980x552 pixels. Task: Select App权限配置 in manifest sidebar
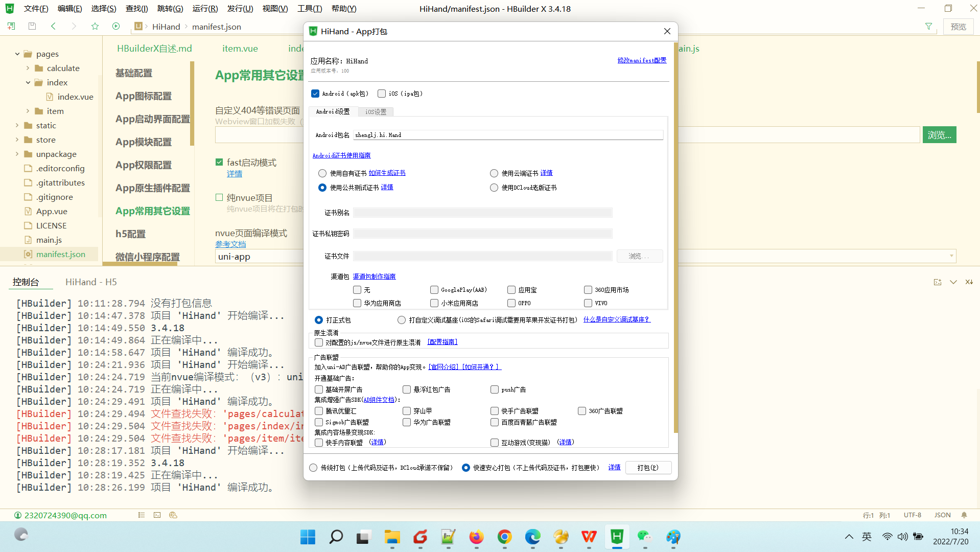point(144,165)
